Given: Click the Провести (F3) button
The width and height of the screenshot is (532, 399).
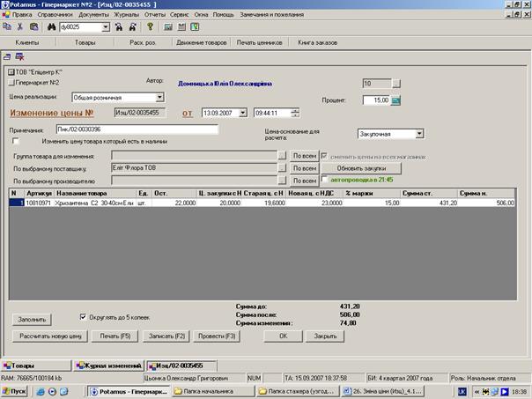Looking at the screenshot, I should 217,336.
